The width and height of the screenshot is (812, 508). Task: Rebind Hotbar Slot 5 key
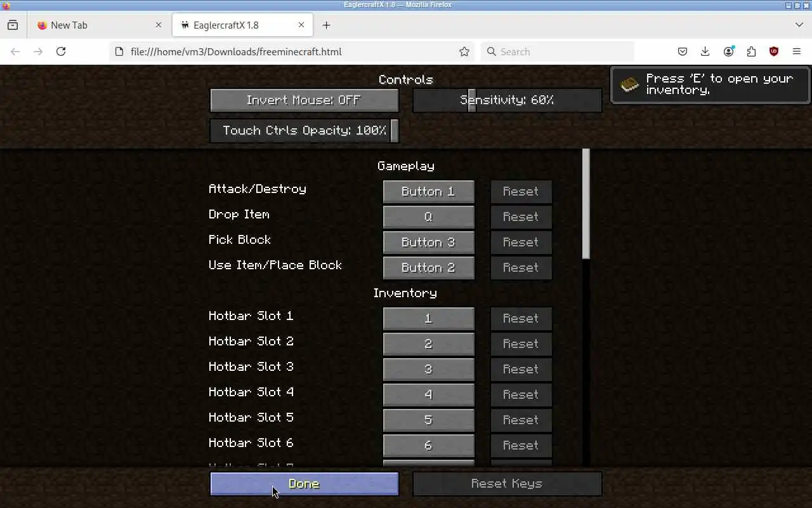click(429, 420)
